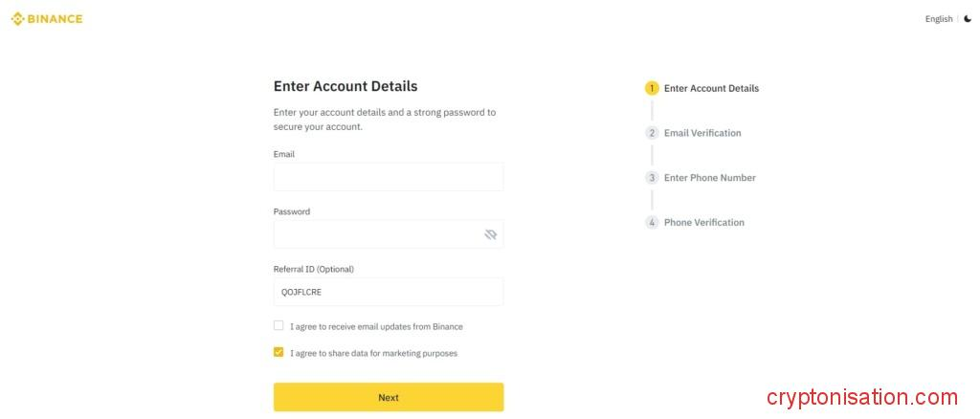Enable email updates from Binance checkbox
980x419 pixels.
278,325
